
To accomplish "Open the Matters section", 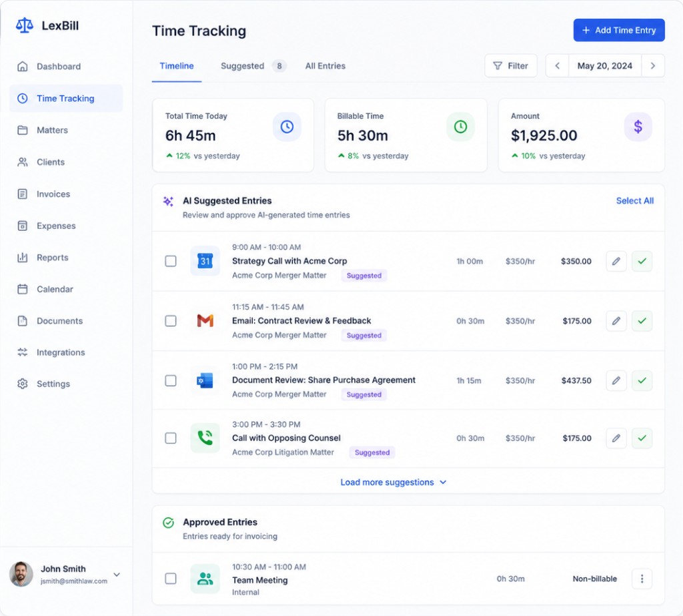I will (66, 130).
